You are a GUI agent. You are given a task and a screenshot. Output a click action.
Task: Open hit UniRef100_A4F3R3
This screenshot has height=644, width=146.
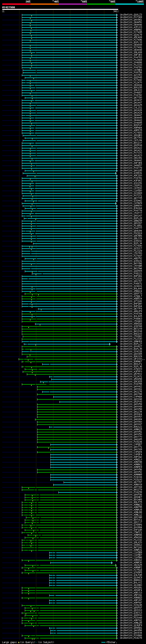pyautogui.click(x=131, y=55)
